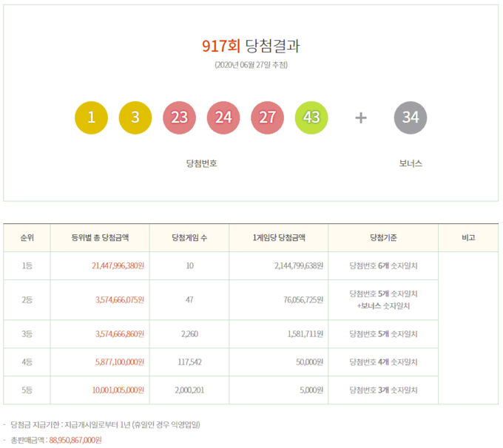Click the 1게임당 당첨금액 column header
The height and width of the screenshot is (448, 503).
point(279,237)
